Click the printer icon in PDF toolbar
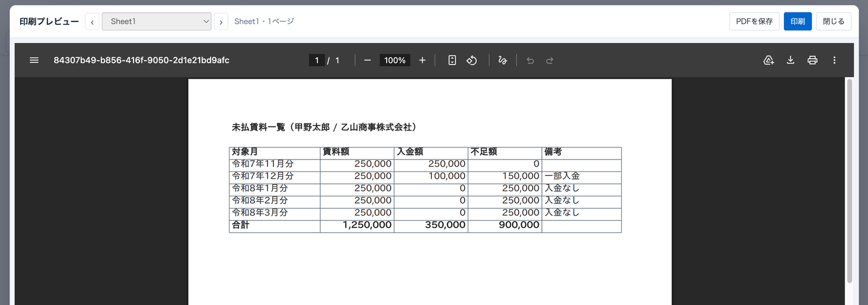This screenshot has height=305, width=868. (812, 60)
